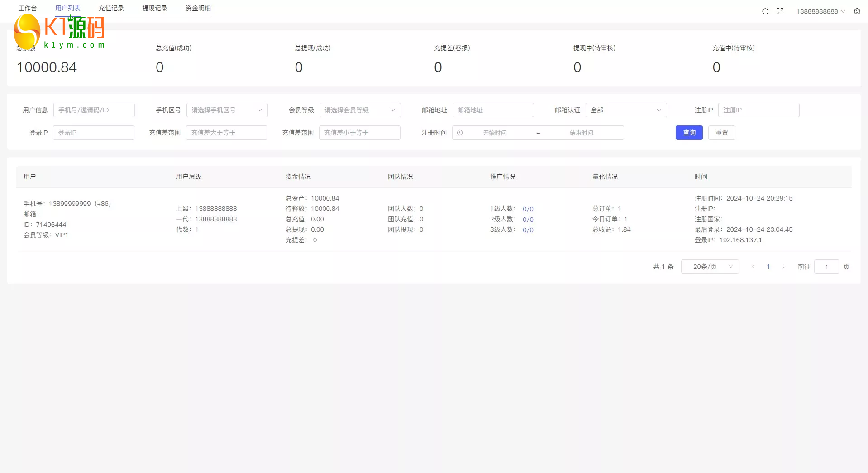Open the 2级人数 0/0 link
The width and height of the screenshot is (868, 473).
click(528, 220)
